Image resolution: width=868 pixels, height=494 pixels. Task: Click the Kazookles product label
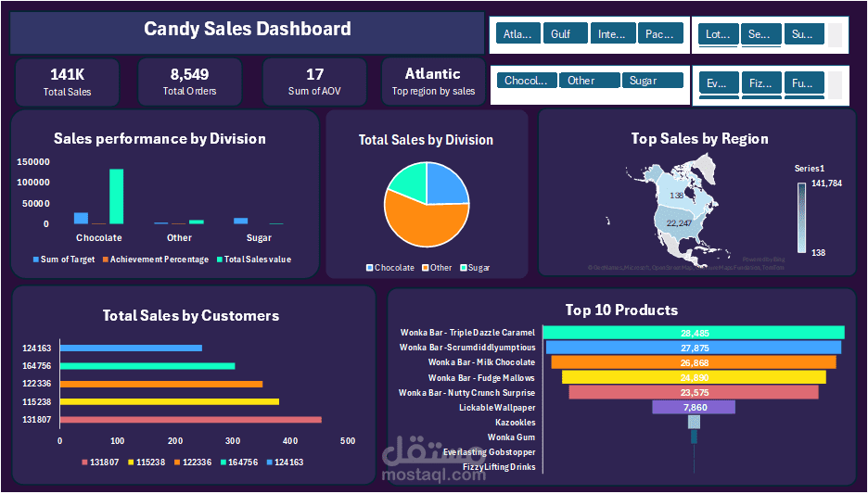click(x=516, y=423)
